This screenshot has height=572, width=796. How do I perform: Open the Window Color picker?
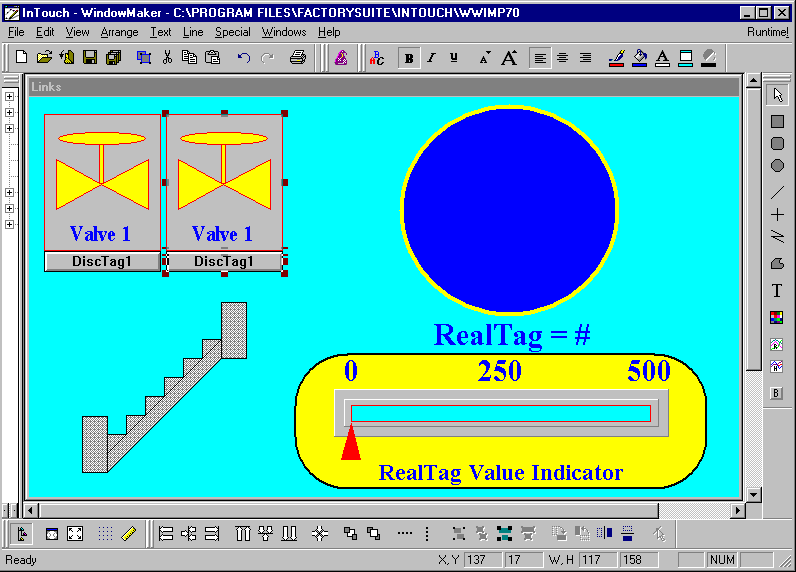[685, 58]
